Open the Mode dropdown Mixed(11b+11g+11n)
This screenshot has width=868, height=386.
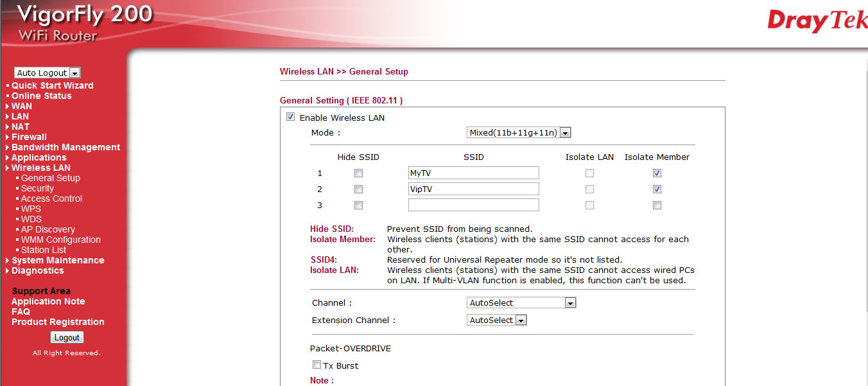tap(519, 132)
